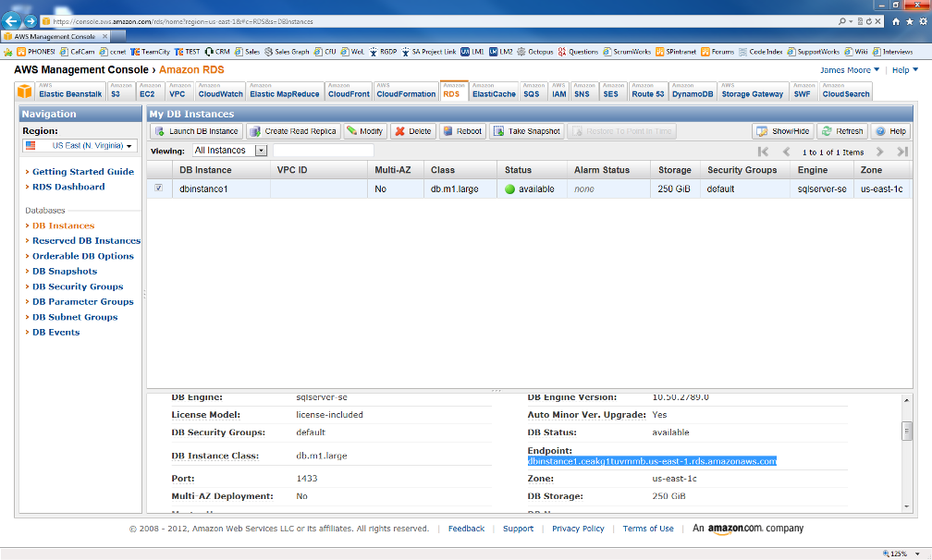Click the Take Snapshot button
The height and width of the screenshot is (560, 932).
pos(527,131)
